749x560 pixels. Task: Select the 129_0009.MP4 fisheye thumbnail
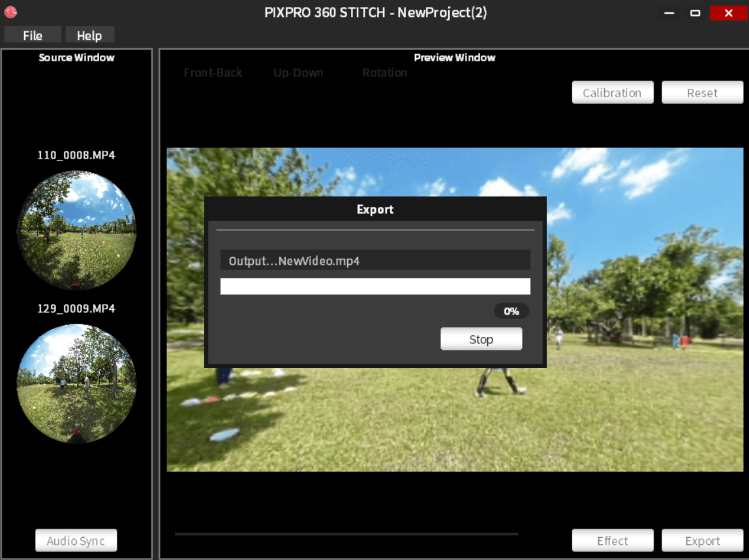(76, 384)
